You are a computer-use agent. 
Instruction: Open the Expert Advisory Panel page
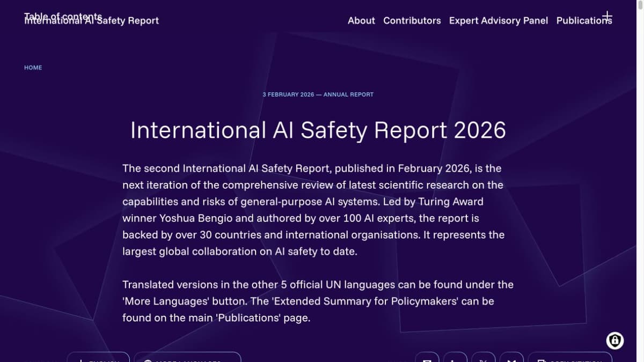click(x=499, y=20)
